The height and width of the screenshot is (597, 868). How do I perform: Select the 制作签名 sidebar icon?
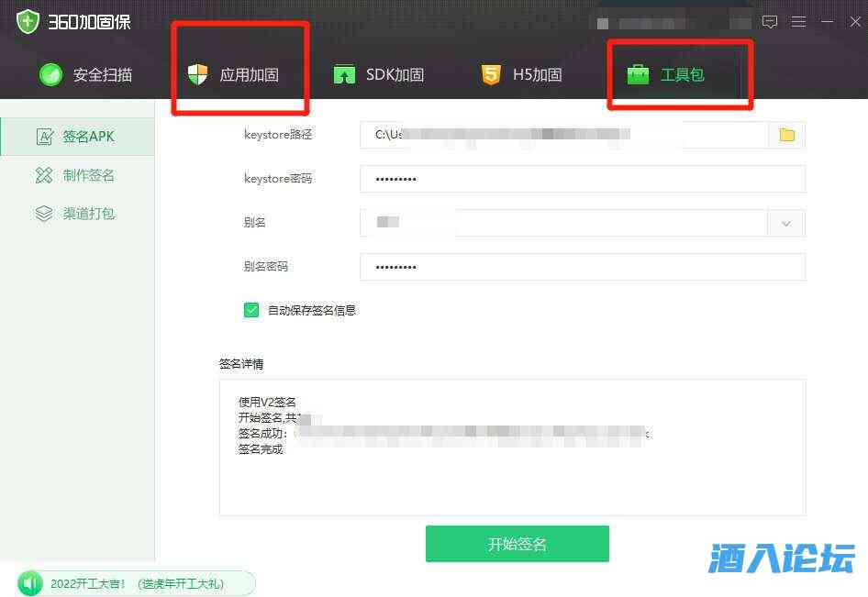click(x=44, y=174)
